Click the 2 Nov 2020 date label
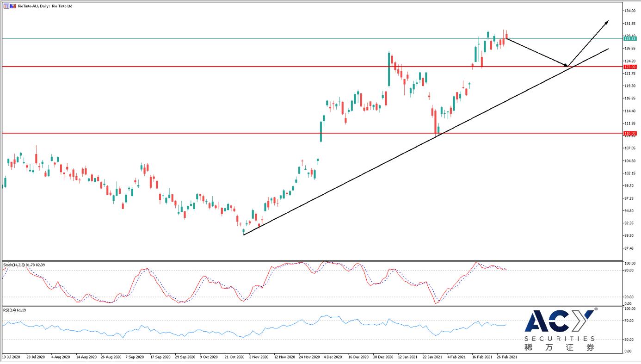The height and width of the screenshot is (364, 641). [259, 357]
